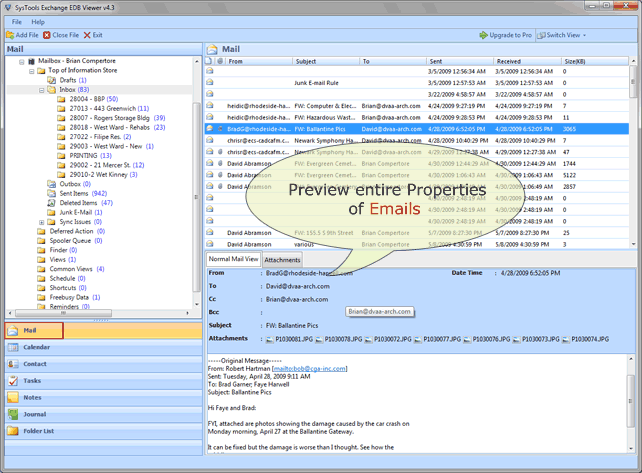Select the FW: Hazardous Wast... email row
This screenshot has width=642, height=473.
pyautogui.click(x=417, y=118)
